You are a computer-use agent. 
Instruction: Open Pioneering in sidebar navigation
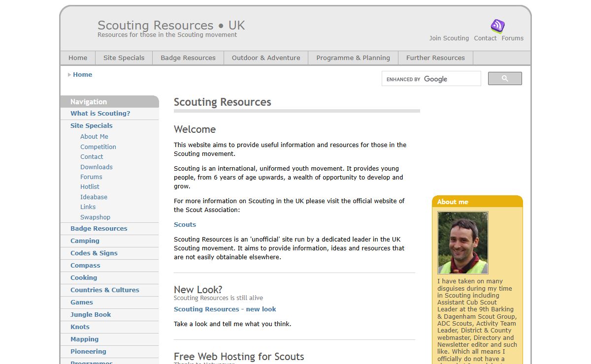[x=88, y=352]
